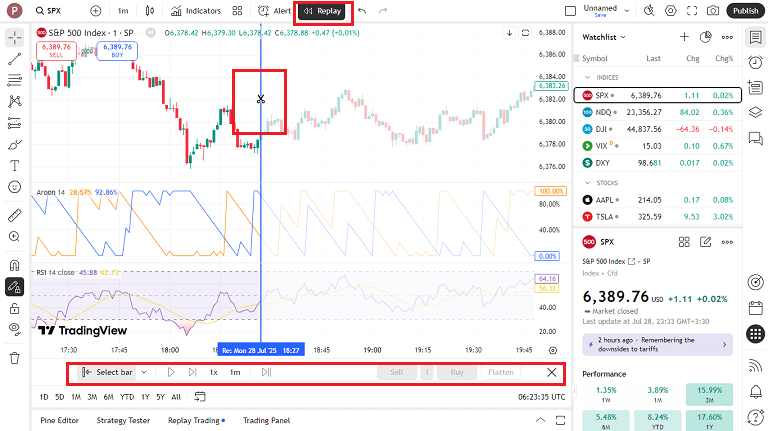Select NDQ in the watchlist
Viewport: 768px width, 431px height.
pyautogui.click(x=657, y=112)
